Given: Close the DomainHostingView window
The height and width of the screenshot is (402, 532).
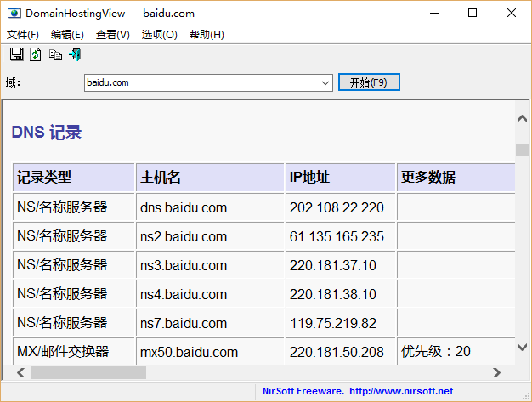Looking at the screenshot, I should [512, 14].
